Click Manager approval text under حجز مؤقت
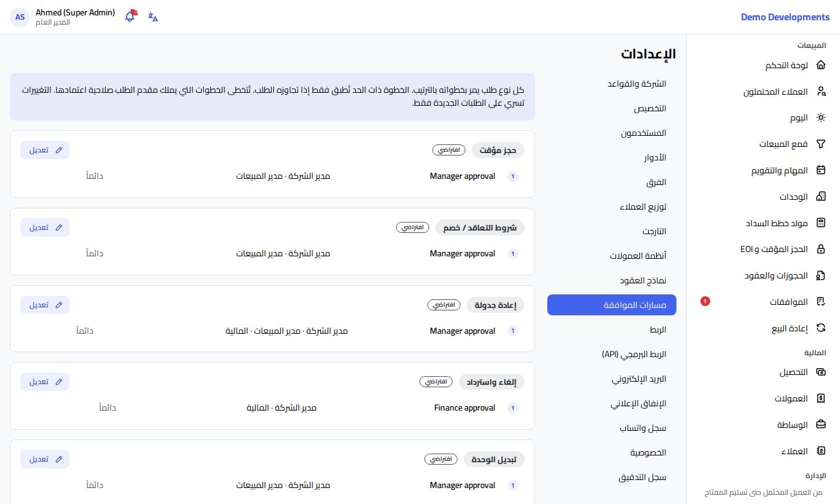Image resolution: width=840 pixels, height=504 pixels. coord(462,176)
